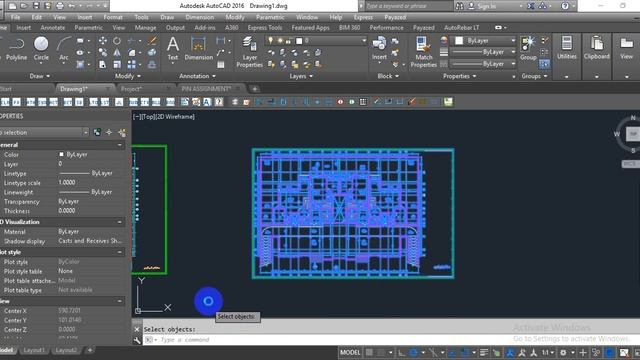Toggle ortho mode in status bar
Image resolution: width=640 pixels, height=360 pixels.
coord(401,353)
